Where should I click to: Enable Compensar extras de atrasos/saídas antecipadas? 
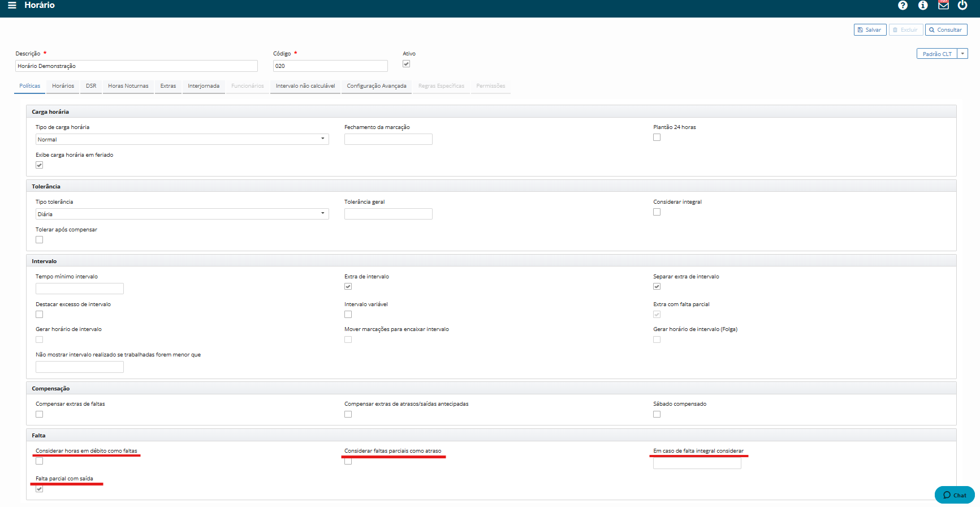tap(348, 414)
